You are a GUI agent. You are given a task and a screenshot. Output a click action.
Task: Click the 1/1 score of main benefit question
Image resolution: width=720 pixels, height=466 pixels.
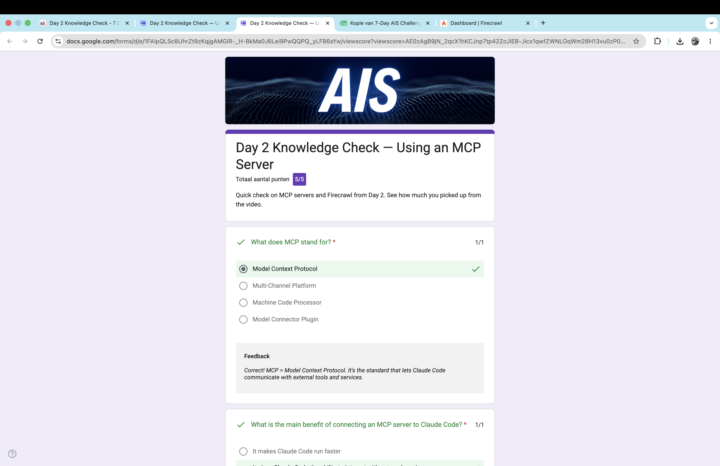tap(479, 425)
